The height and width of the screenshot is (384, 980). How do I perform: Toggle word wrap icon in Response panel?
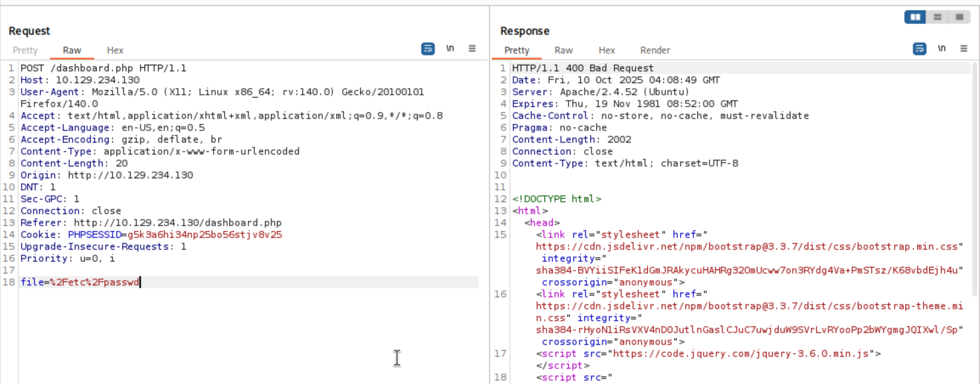tap(919, 49)
